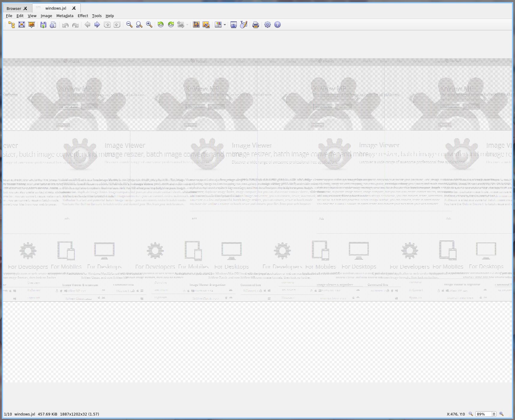Close the Browser tab

(26, 8)
